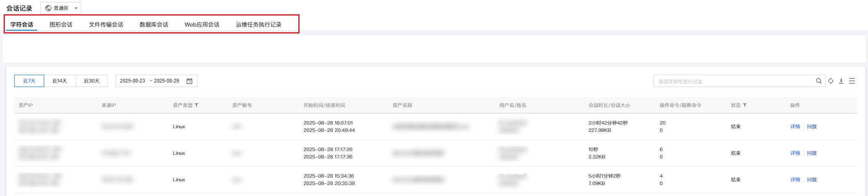Viewport: 868px width, 196px height.
Task: Select the 近14天 time range option
Action: (x=60, y=81)
